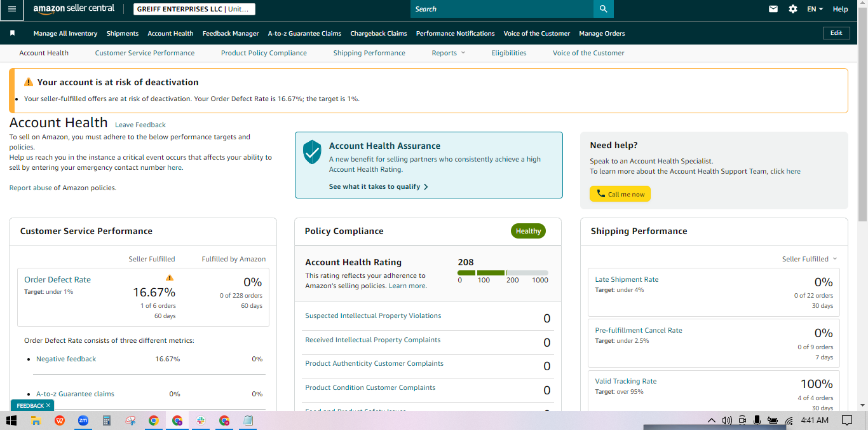
Task: Switch to Product Policy Compliance tab
Action: pos(264,53)
